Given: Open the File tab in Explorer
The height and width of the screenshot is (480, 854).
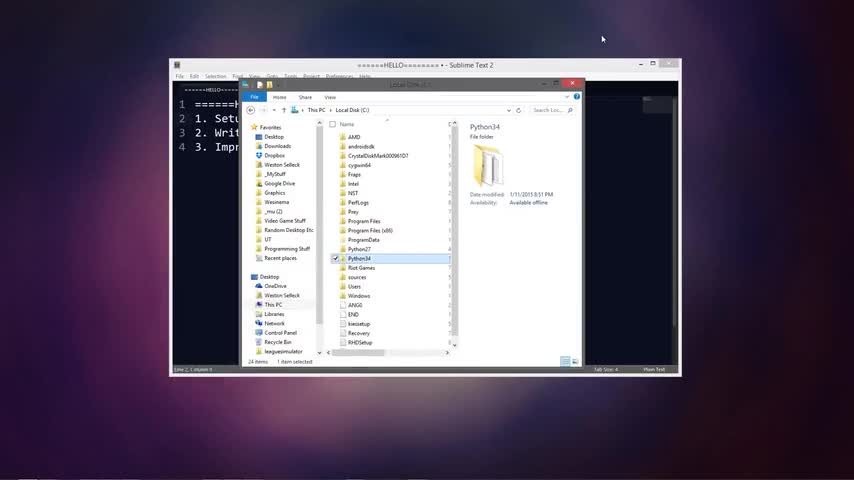Looking at the screenshot, I should [254, 97].
